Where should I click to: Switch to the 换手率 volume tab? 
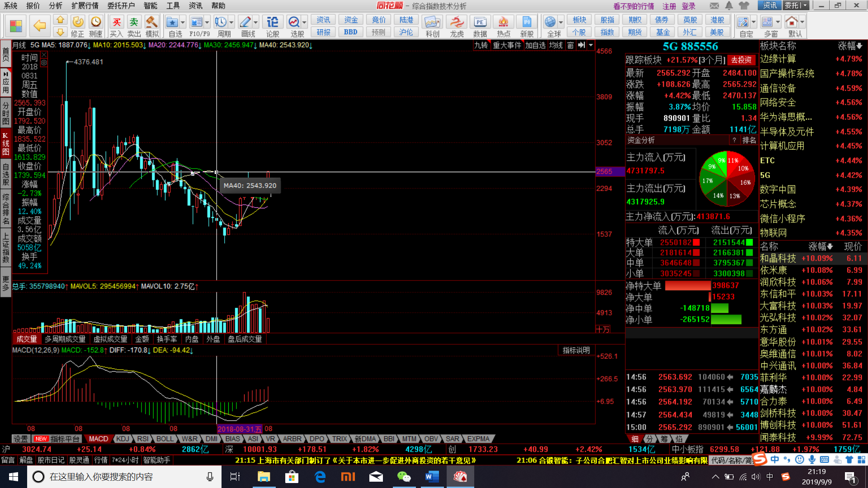[167, 339]
